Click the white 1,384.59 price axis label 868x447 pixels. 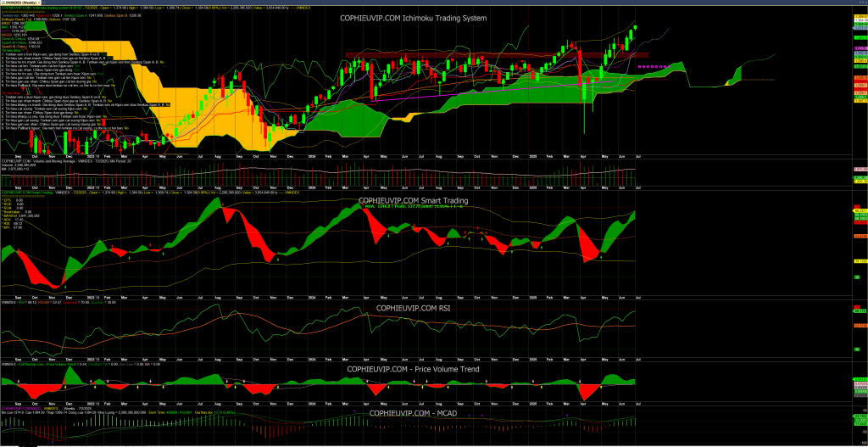click(x=861, y=20)
